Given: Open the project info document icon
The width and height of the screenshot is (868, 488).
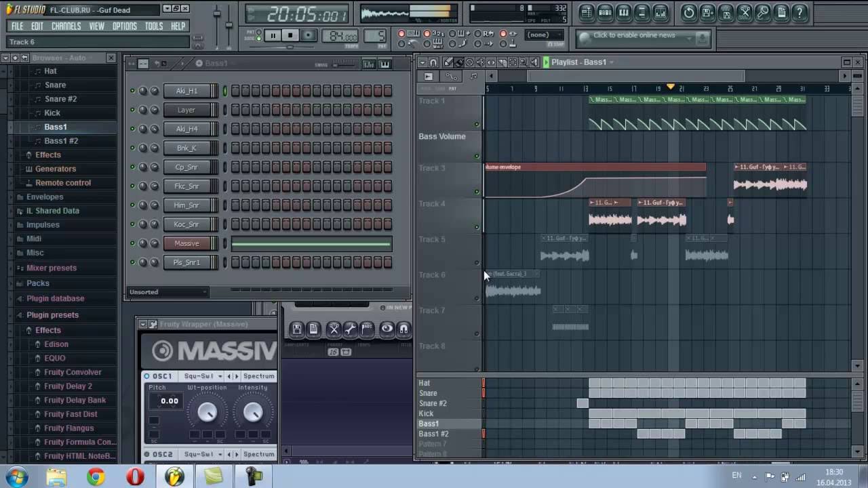Looking at the screenshot, I should click(x=781, y=13).
